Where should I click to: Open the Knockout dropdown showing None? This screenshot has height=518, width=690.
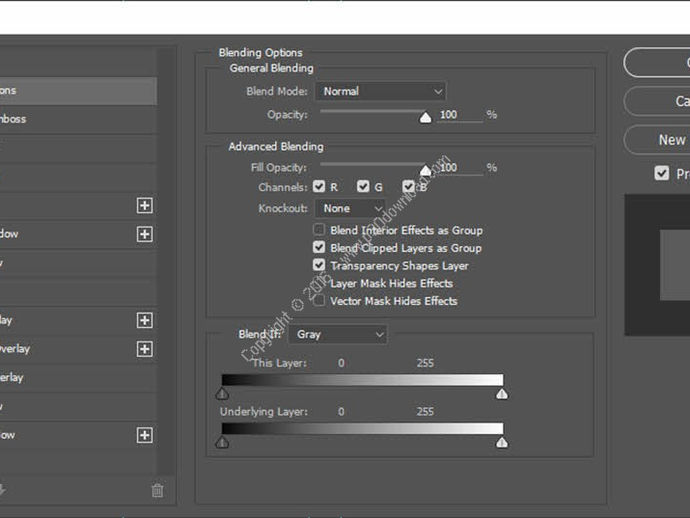coord(350,208)
